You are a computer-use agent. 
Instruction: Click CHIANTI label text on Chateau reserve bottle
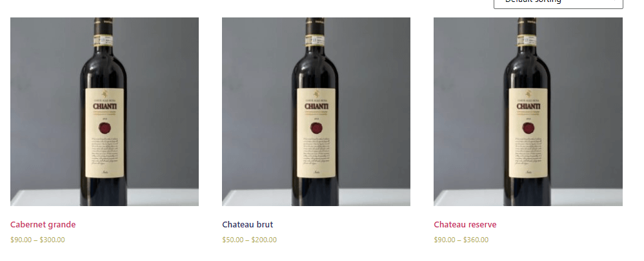click(x=528, y=106)
